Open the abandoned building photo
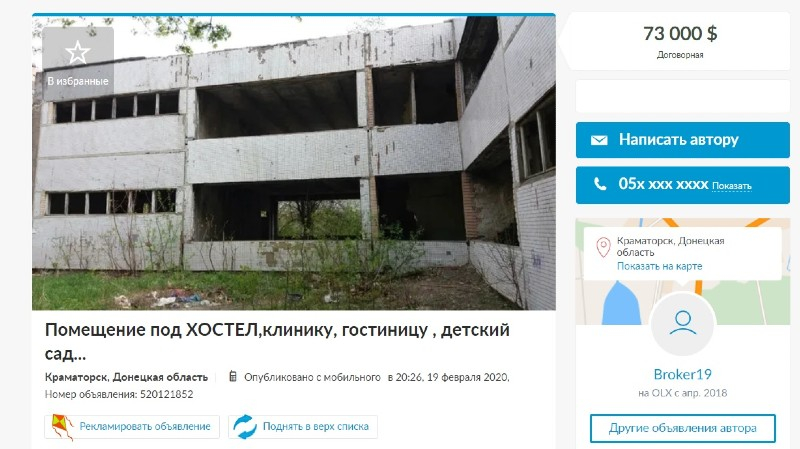This screenshot has width=800, height=449. (294, 162)
